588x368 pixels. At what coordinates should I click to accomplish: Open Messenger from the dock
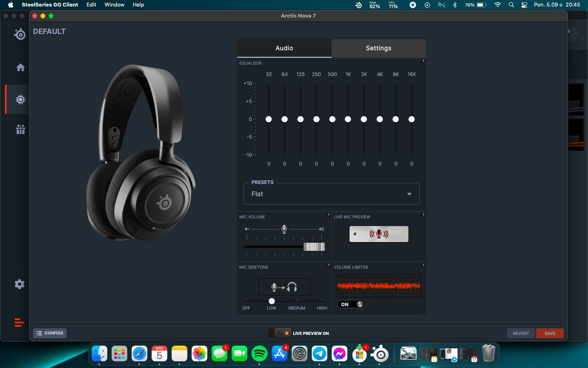pos(339,354)
